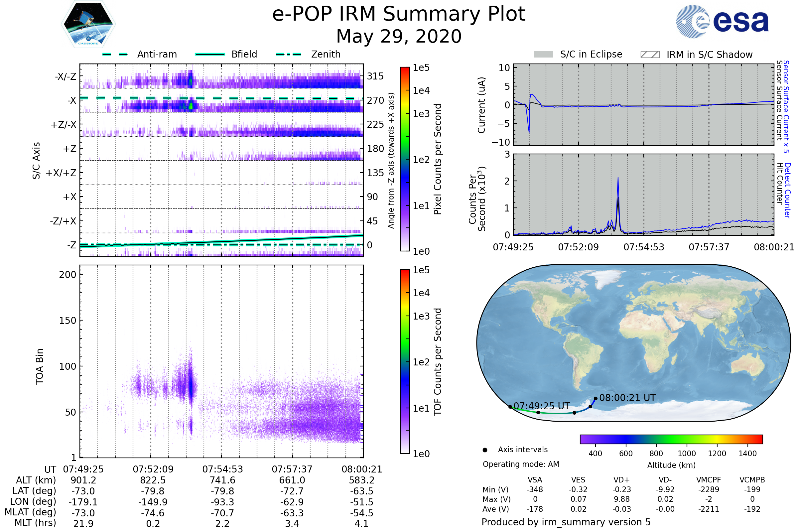This screenshot has width=798, height=532.
Task: Click the VMCPF column header in voltage table
Action: [709, 480]
